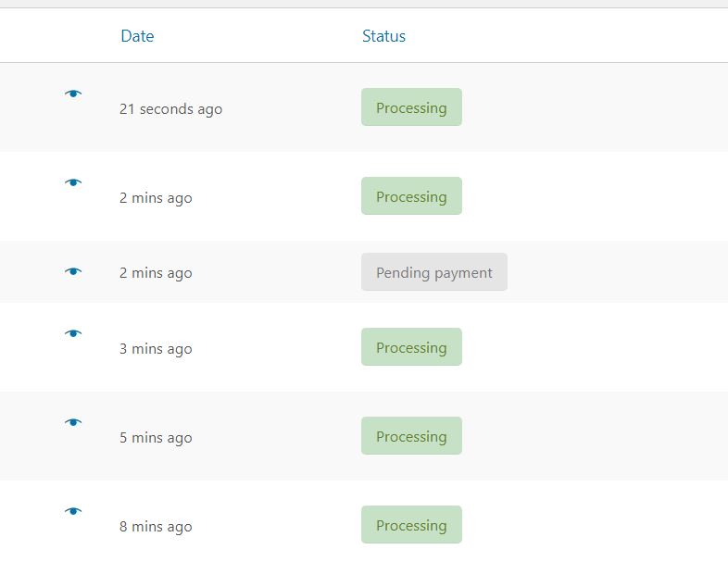This screenshot has height=562, width=728.
Task: Sort orders by the Date column header
Action: pos(137,36)
